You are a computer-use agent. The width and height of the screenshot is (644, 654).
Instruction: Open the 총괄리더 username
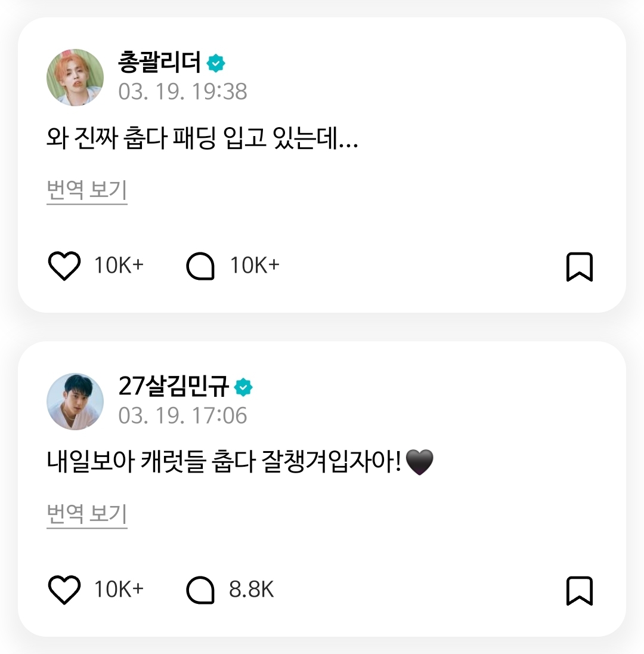point(160,62)
